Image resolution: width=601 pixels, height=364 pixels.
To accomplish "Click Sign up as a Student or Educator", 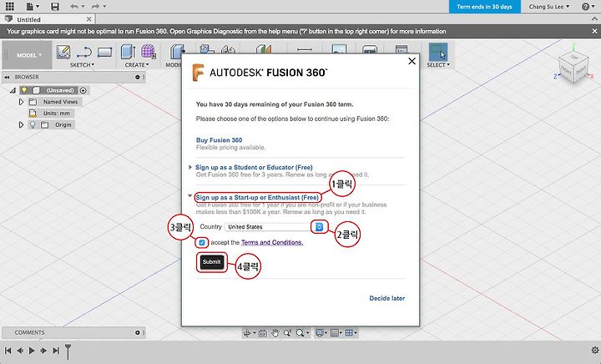I will [x=254, y=167].
